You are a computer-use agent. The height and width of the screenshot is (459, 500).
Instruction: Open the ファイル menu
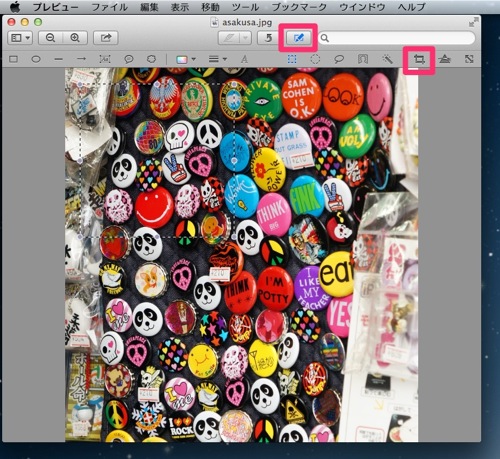click(109, 7)
